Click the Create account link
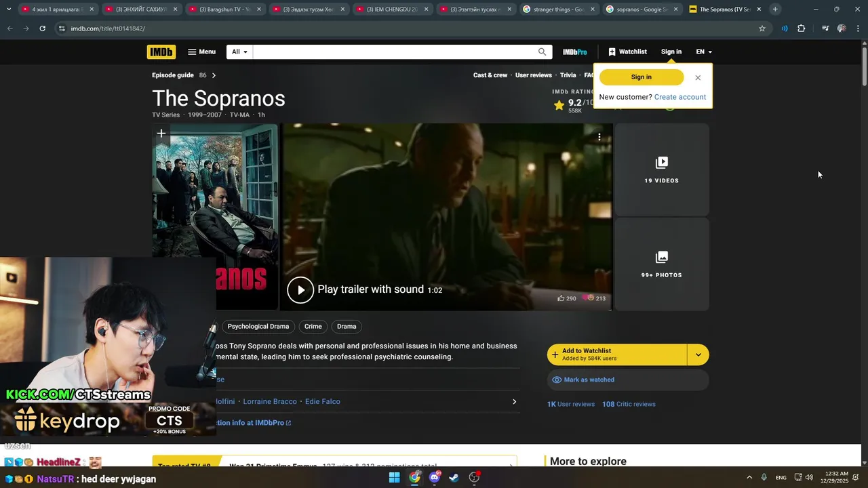The width and height of the screenshot is (868, 488). [680, 97]
